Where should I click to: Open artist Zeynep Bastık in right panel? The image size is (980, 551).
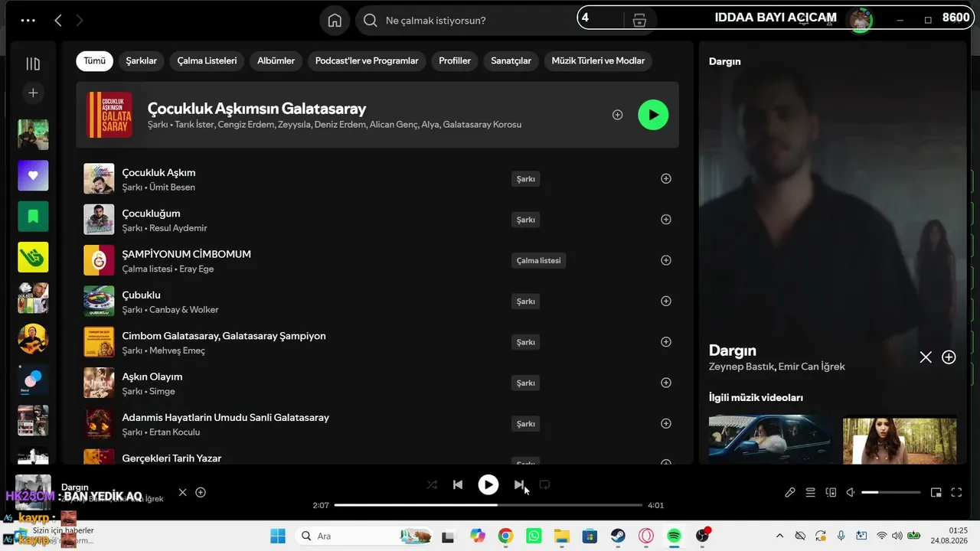[741, 367]
